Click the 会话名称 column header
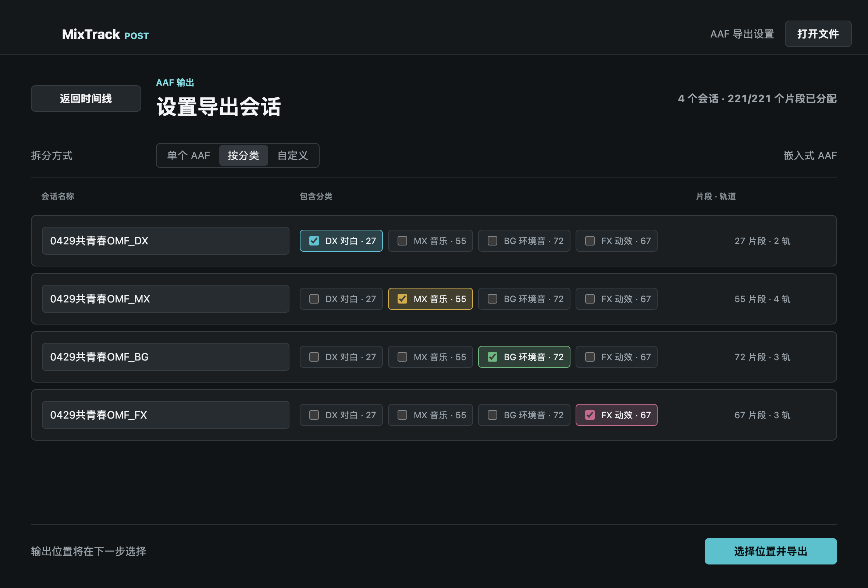Viewport: 868px width, 588px height. [x=57, y=196]
